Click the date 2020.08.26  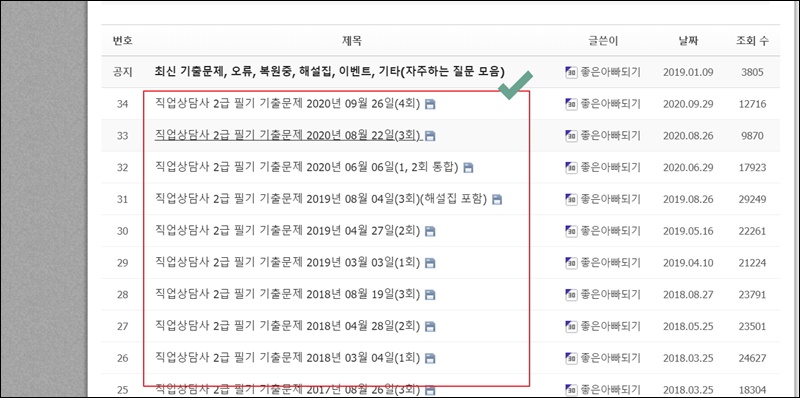pos(688,136)
